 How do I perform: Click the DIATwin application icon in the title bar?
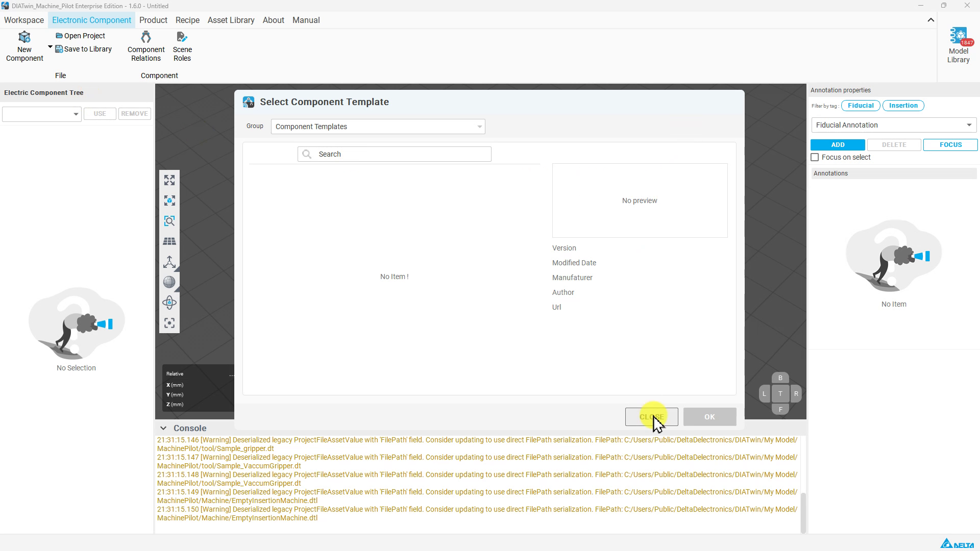[x=5, y=6]
